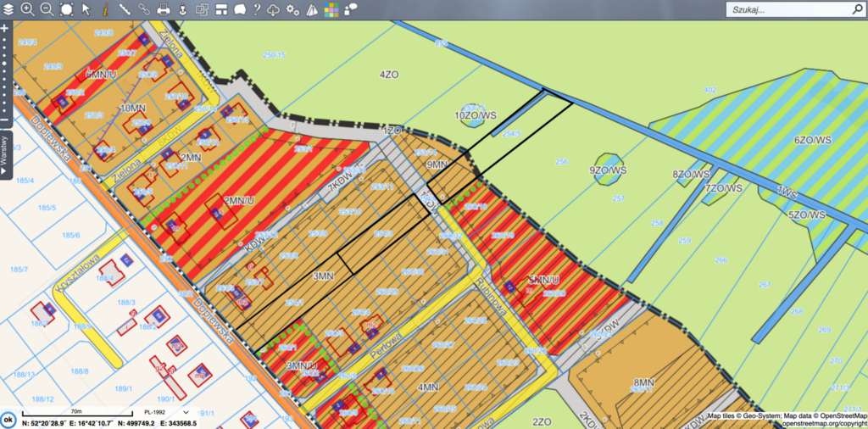Open the layers stack icon in toolbar
This screenshot has width=868, height=429.
(x=8, y=9)
